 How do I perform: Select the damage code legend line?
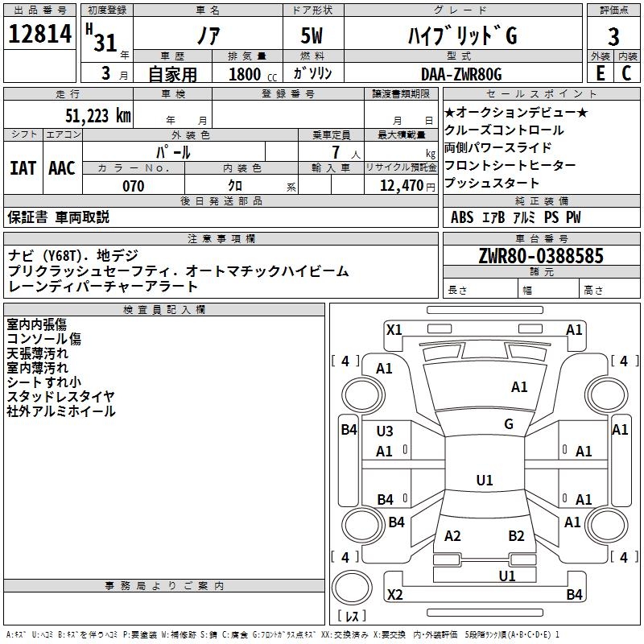(x=283, y=634)
